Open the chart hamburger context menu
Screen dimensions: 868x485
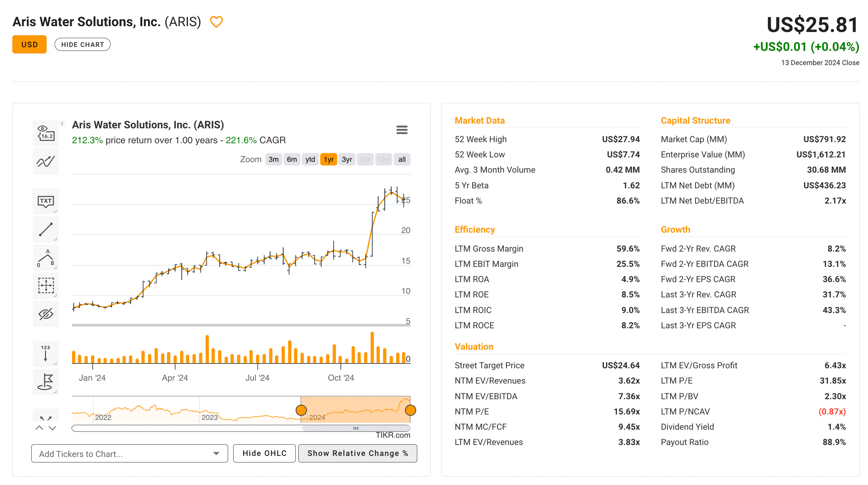[402, 130]
